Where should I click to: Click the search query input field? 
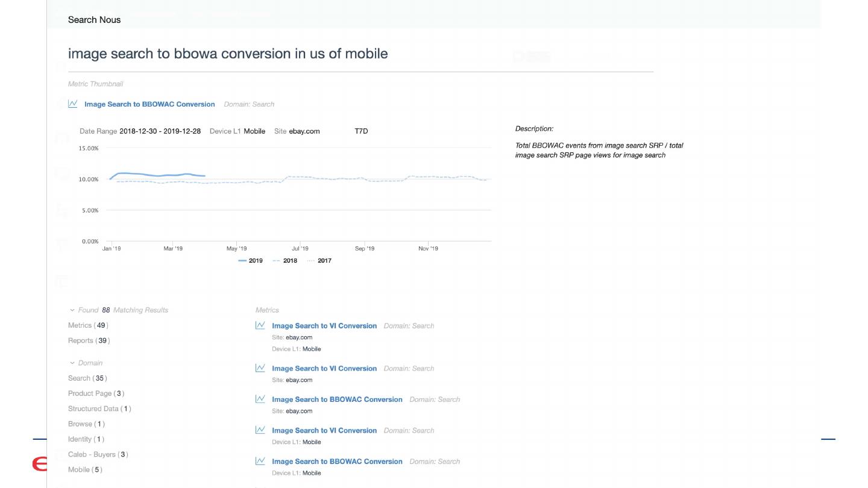(360, 54)
